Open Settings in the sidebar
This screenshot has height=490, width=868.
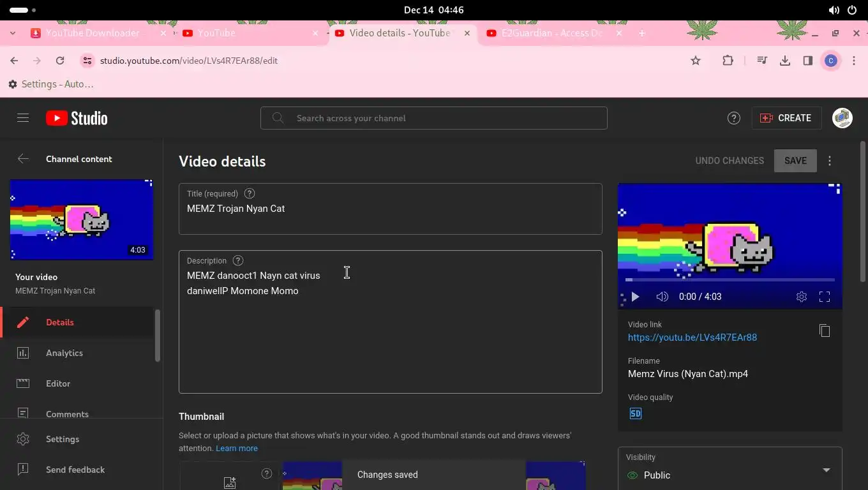pyautogui.click(x=81, y=439)
